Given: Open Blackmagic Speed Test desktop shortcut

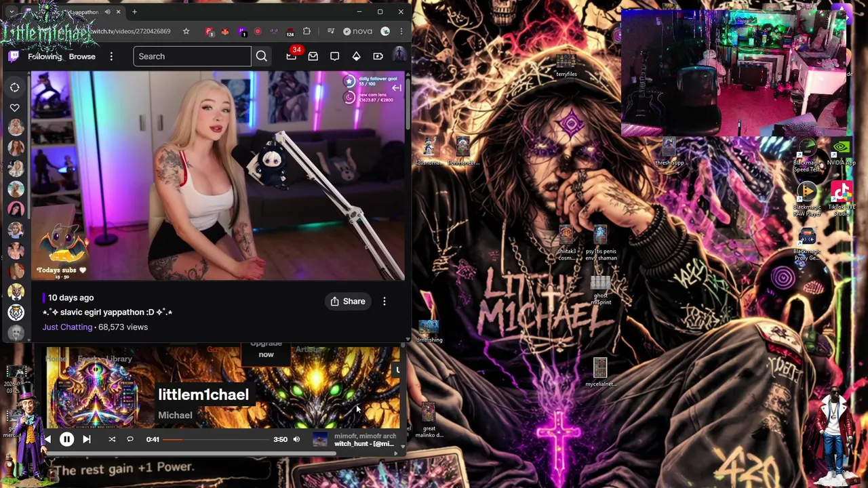Looking at the screenshot, I should click(807, 156).
